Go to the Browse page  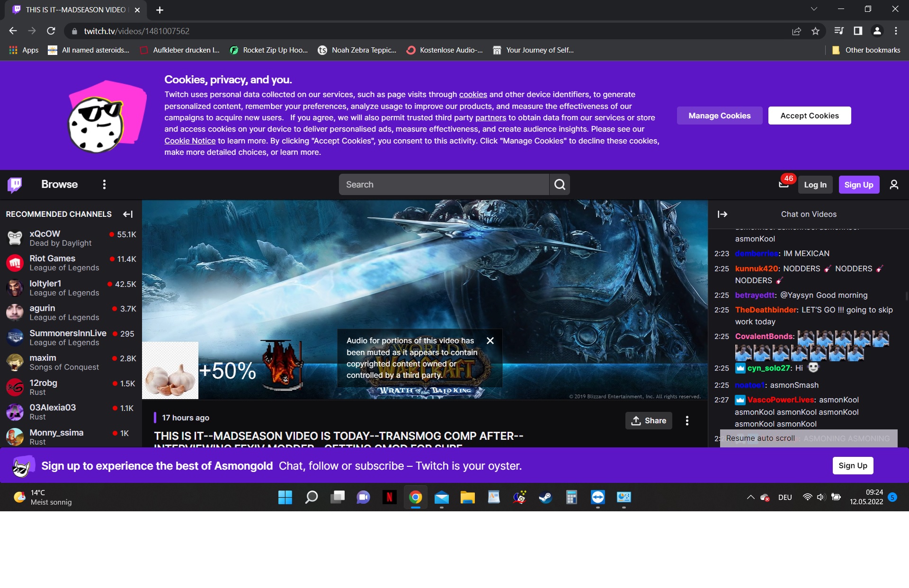coord(59,185)
